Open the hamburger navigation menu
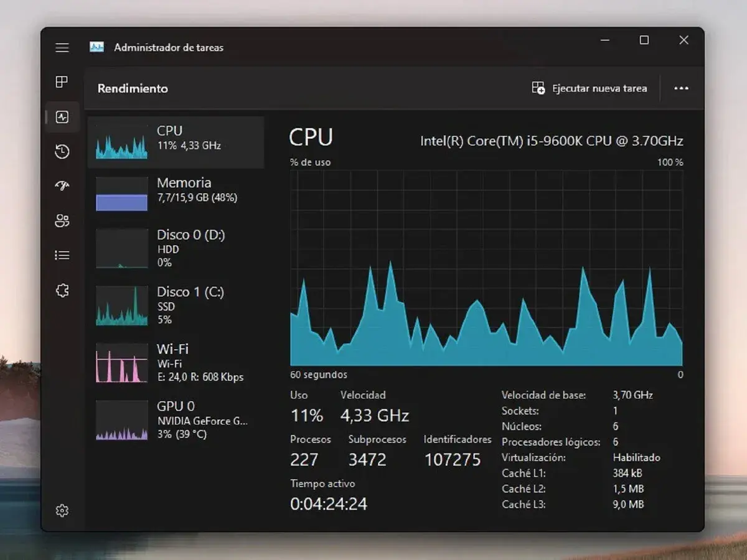This screenshot has height=560, width=747. tap(62, 47)
